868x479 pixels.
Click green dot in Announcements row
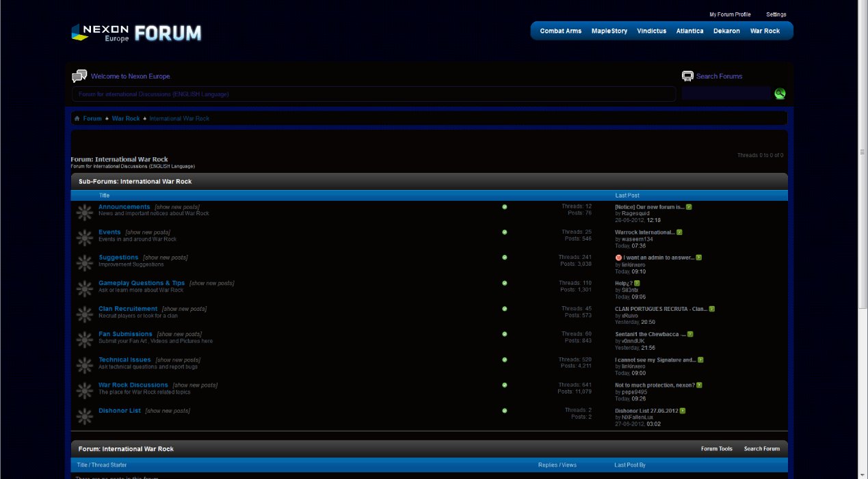coord(505,206)
